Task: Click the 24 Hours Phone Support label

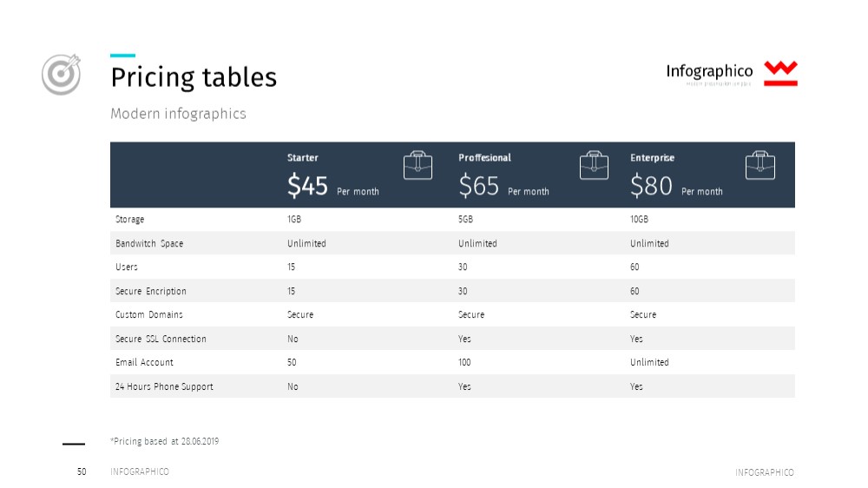Action: pyautogui.click(x=164, y=386)
